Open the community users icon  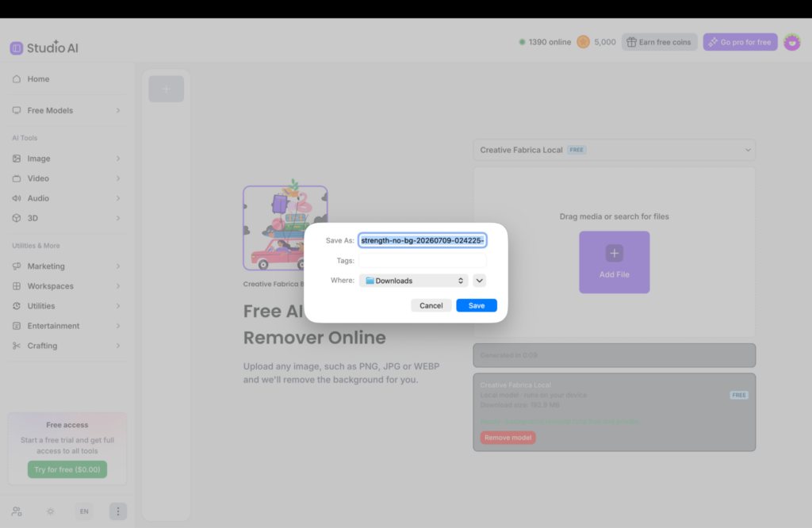17,511
